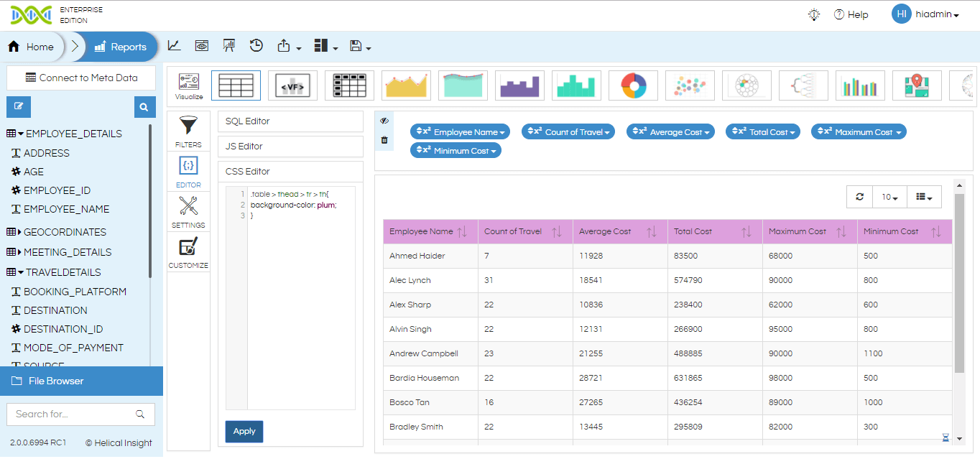
Task: Open the JS Editor section
Action: click(x=290, y=147)
